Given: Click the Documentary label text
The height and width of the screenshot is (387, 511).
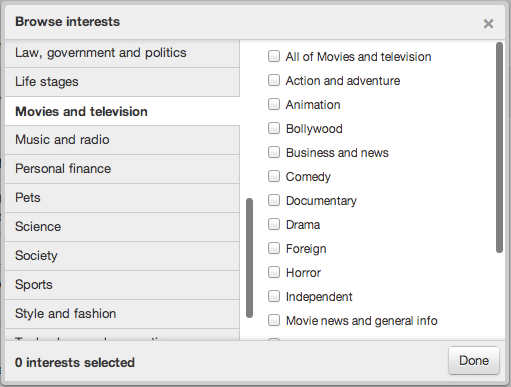Looking at the screenshot, I should tap(321, 201).
